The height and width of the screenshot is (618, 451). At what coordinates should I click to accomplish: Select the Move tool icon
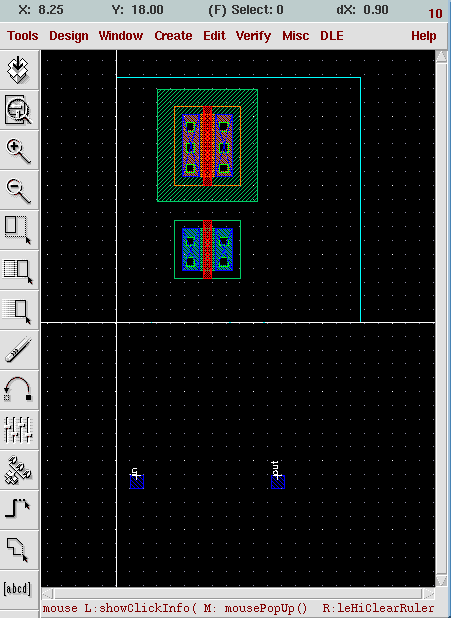(x=19, y=311)
